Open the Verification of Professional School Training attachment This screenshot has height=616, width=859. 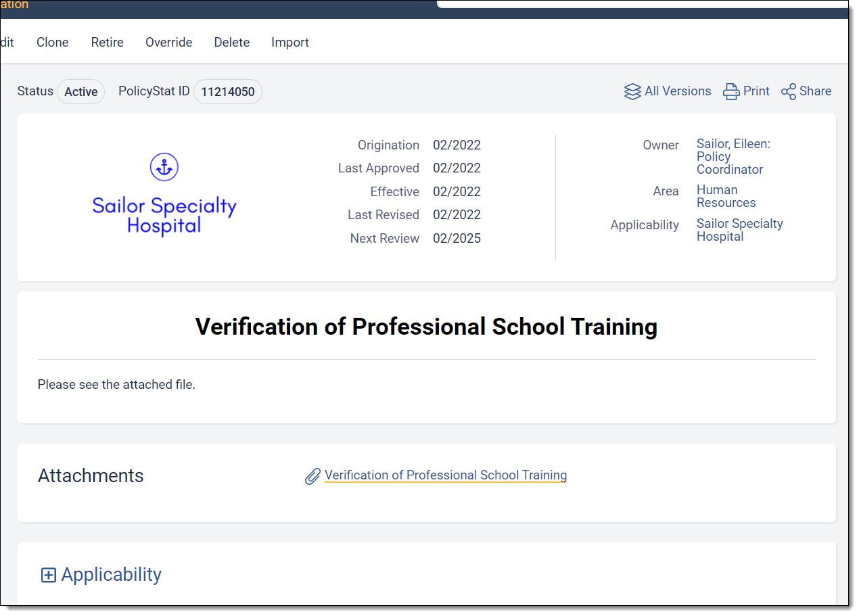[x=446, y=475]
